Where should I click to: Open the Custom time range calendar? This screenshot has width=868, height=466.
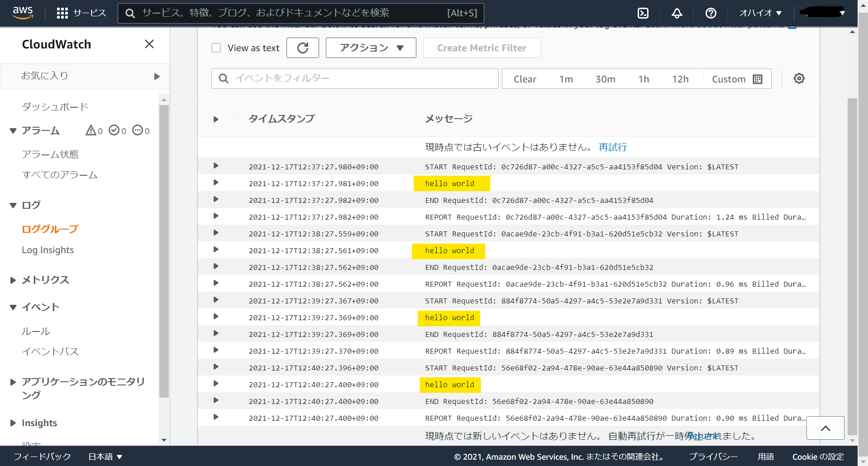tap(737, 79)
